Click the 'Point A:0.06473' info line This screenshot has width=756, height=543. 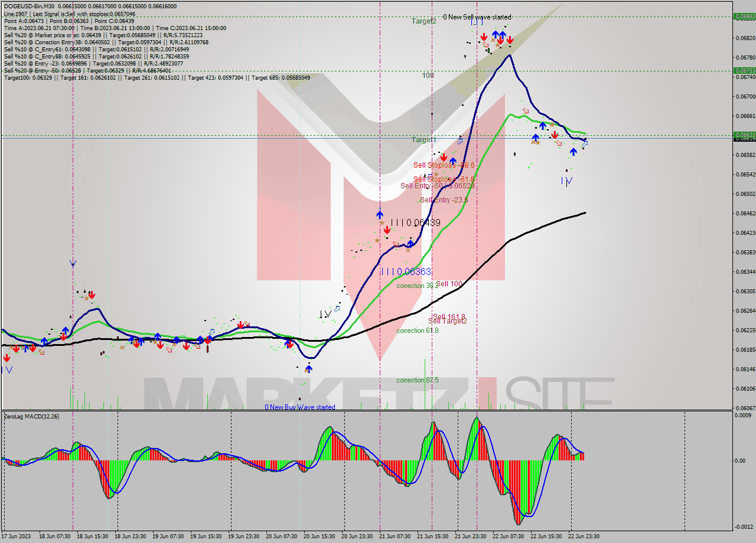pyautogui.click(x=69, y=21)
